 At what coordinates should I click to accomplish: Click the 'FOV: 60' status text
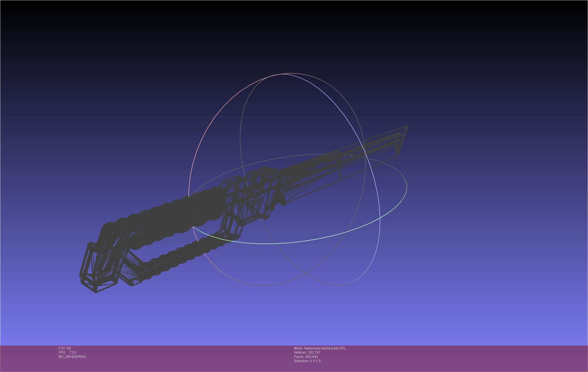(65, 348)
